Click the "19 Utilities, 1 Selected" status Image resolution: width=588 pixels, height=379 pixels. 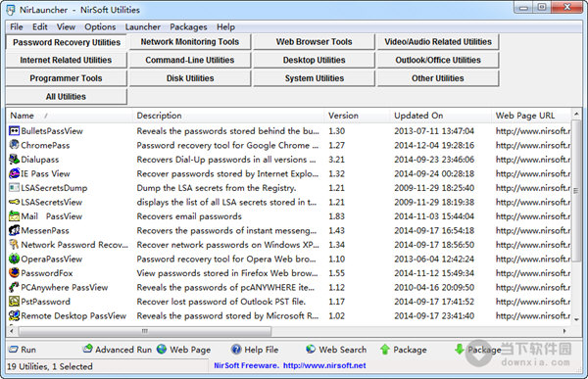(x=50, y=366)
